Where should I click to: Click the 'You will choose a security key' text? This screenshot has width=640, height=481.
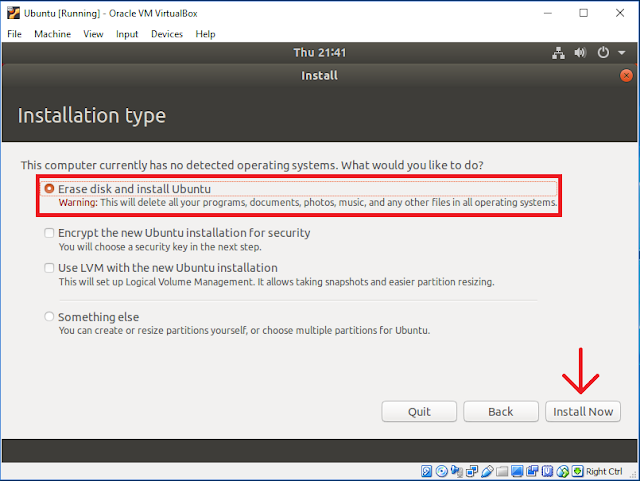pos(160,247)
